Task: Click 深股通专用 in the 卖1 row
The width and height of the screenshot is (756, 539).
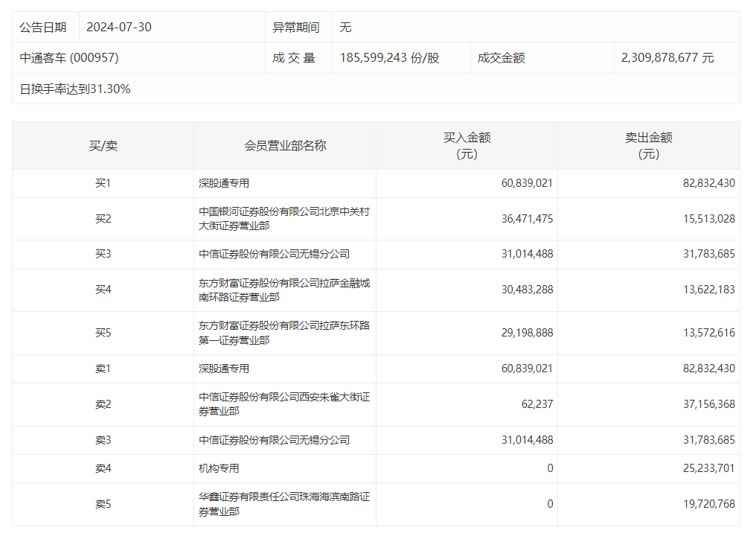Action: point(224,369)
